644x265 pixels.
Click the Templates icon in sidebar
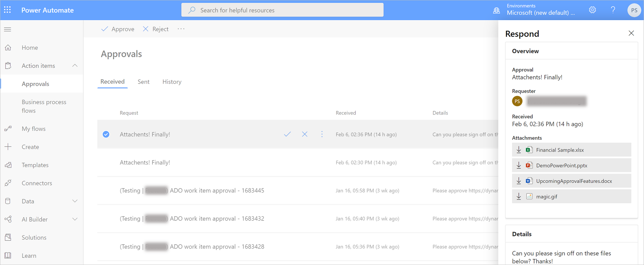[8, 165]
